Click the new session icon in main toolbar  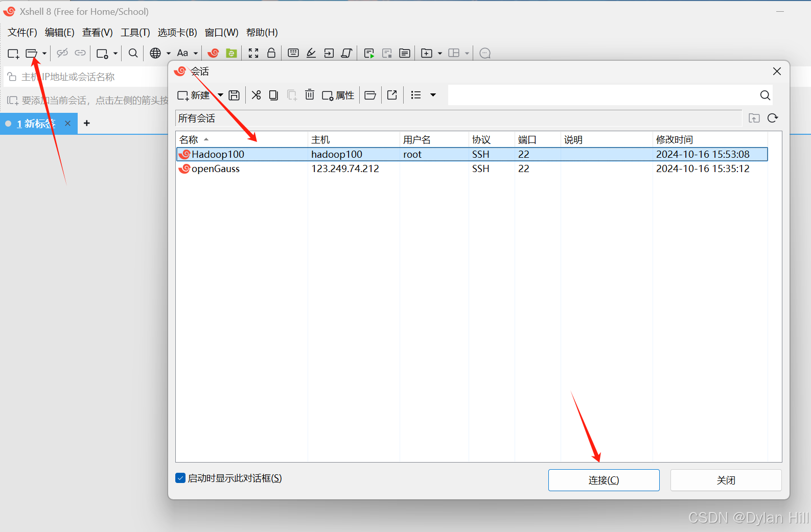(13, 53)
